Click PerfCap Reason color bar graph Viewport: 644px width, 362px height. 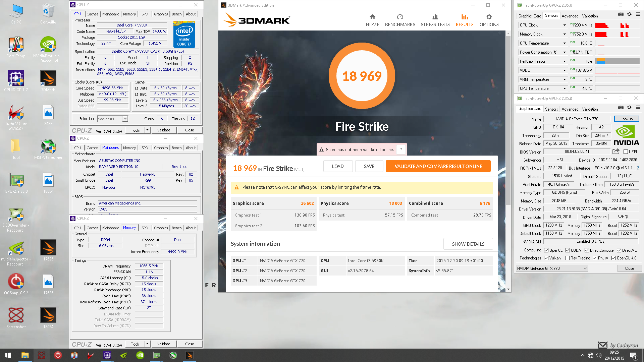[x=617, y=61]
